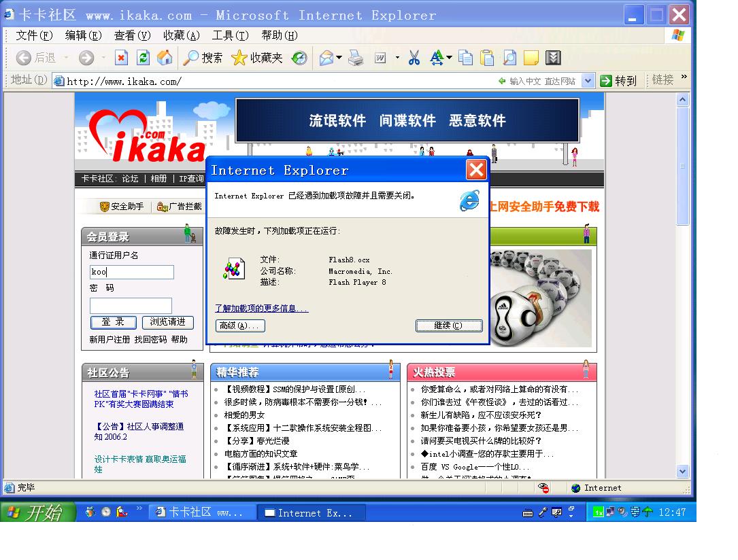
Task: Close the Internet Explorer error dialog
Action: [476, 170]
